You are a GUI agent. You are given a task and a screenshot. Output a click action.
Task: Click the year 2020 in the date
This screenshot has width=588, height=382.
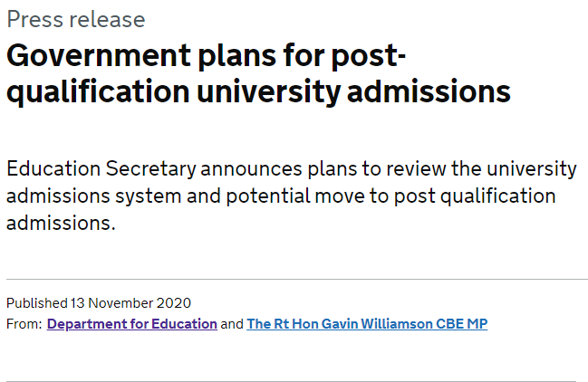pyautogui.click(x=174, y=303)
